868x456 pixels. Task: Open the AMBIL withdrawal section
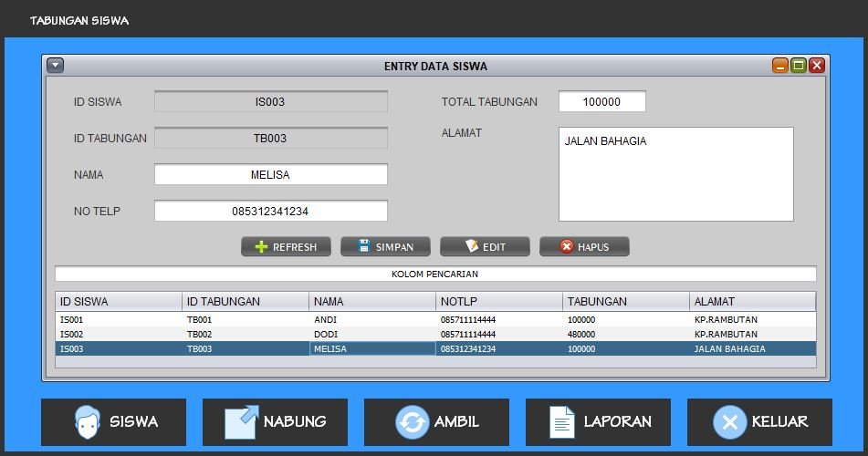(x=436, y=422)
